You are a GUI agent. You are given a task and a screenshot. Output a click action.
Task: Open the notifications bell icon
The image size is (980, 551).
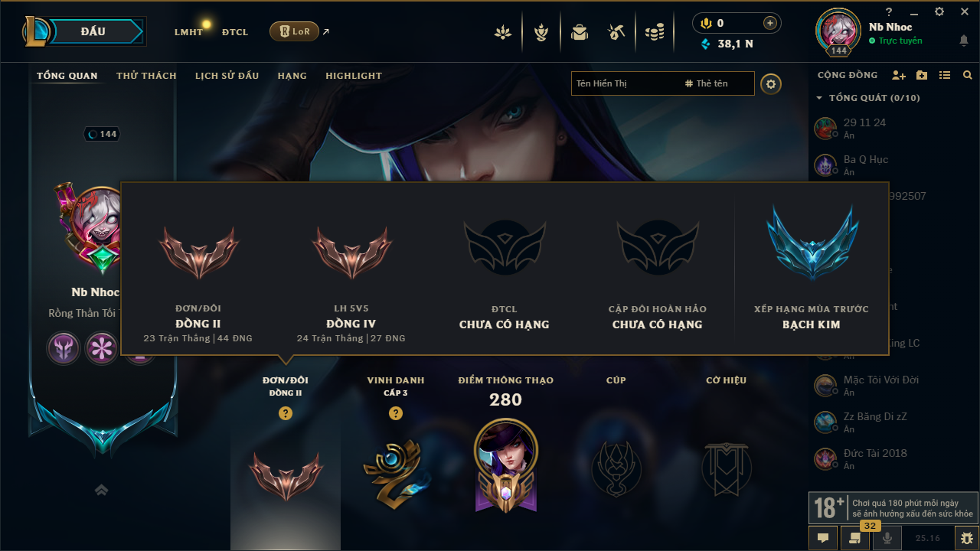(x=963, y=41)
